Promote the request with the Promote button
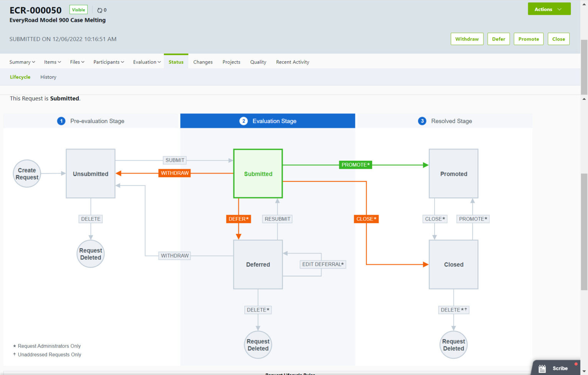The width and height of the screenshot is (588, 375). (528, 39)
